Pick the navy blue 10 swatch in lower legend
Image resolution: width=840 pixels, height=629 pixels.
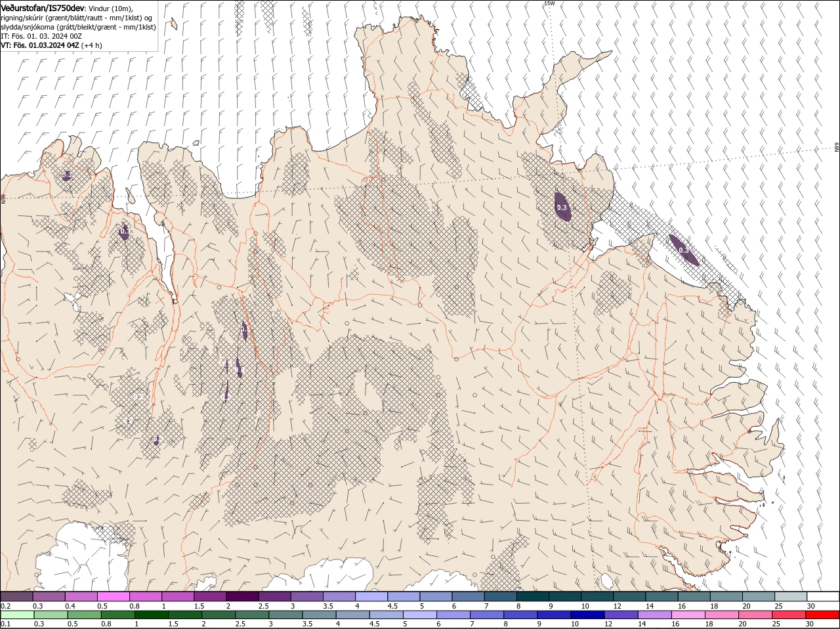(x=586, y=615)
